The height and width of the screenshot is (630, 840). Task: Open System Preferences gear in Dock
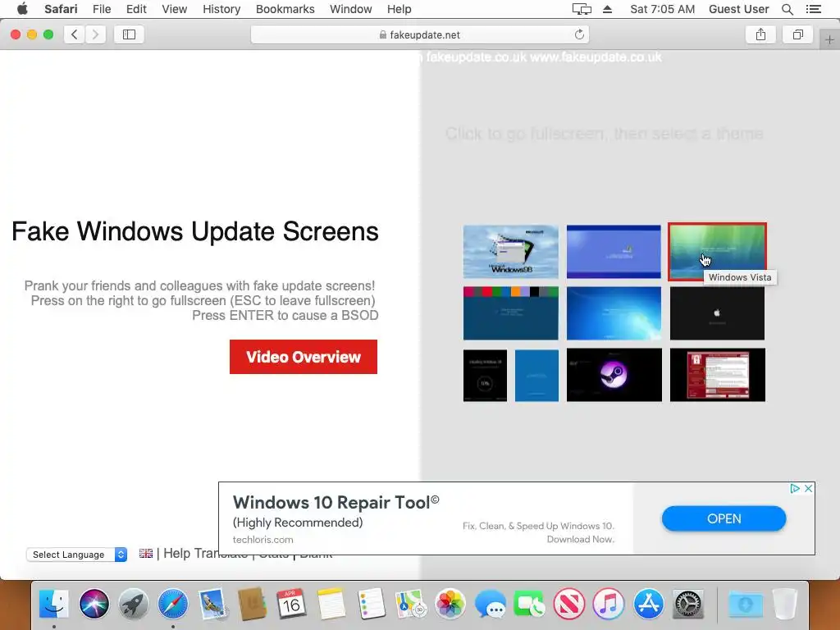688,604
